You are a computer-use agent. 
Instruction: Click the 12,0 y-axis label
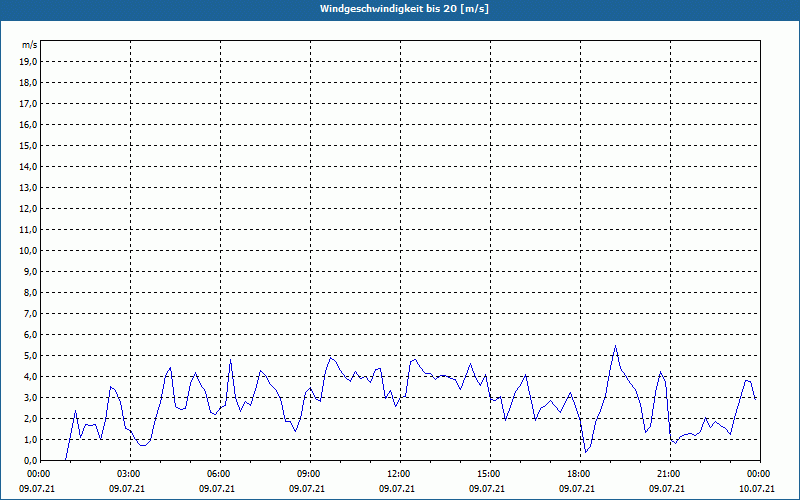[28, 209]
